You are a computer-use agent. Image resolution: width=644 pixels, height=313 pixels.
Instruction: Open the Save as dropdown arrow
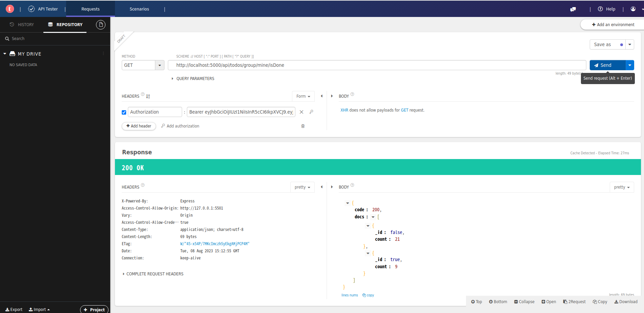[x=630, y=44]
